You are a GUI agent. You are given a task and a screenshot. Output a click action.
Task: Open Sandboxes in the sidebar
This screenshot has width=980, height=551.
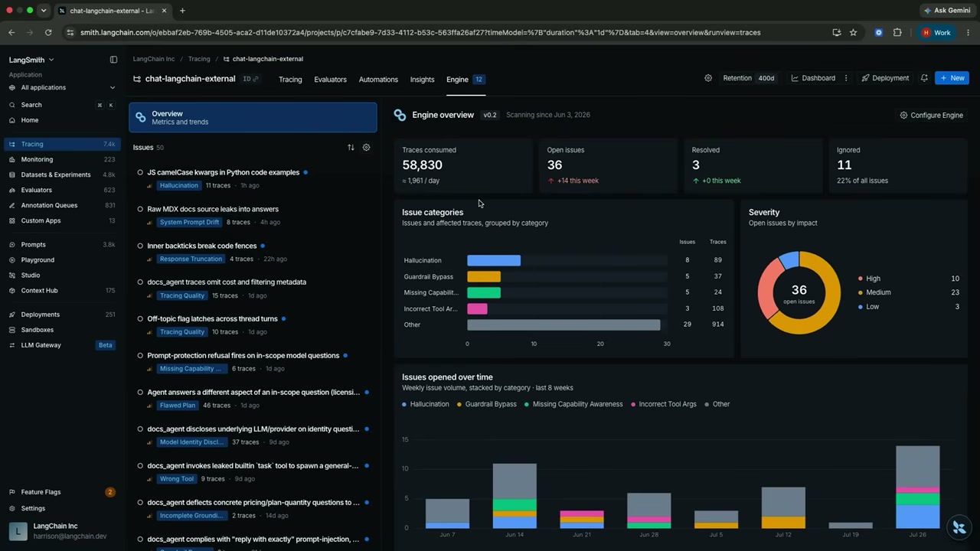[x=62, y=330]
